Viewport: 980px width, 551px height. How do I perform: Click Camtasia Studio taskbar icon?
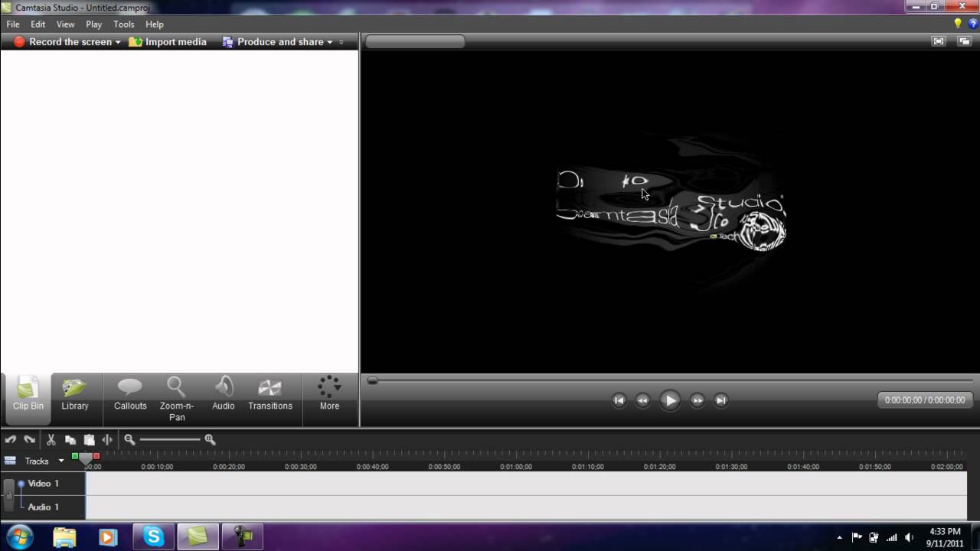(198, 537)
